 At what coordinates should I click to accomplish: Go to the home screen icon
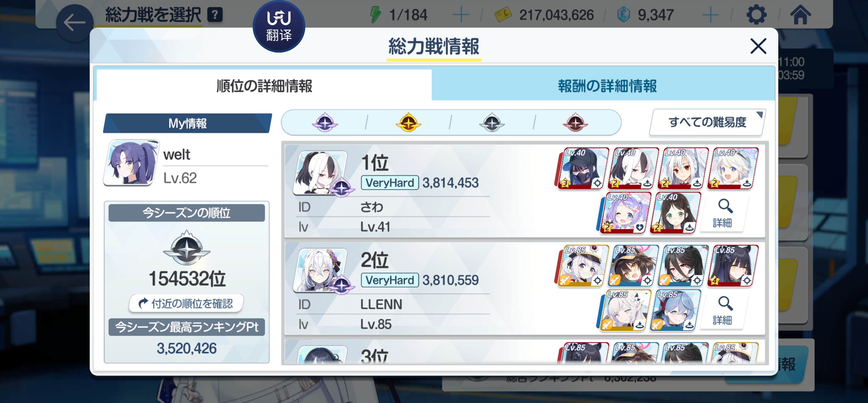pos(800,15)
